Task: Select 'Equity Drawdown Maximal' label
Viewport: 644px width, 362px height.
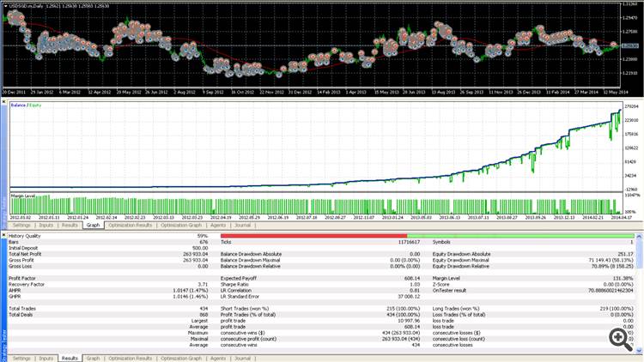Action: click(460, 260)
